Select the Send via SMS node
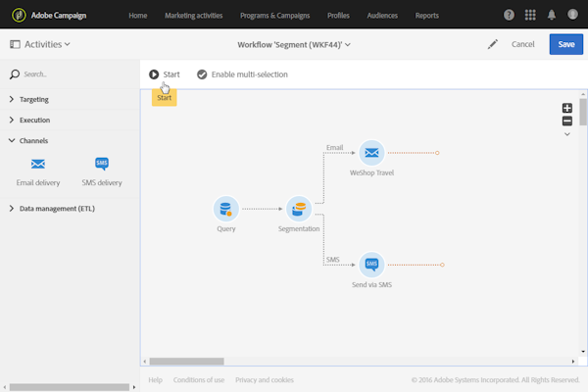Viewport: 588px width, 392px height. tap(370, 264)
